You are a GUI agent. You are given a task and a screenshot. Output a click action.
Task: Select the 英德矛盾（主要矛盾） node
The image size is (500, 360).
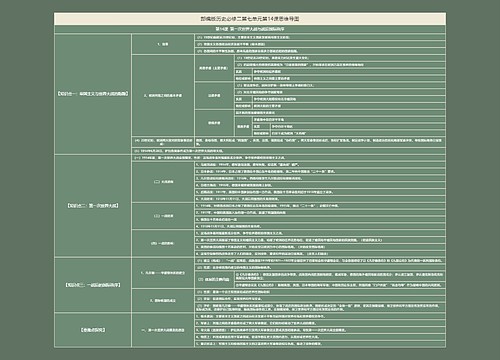point(214,68)
